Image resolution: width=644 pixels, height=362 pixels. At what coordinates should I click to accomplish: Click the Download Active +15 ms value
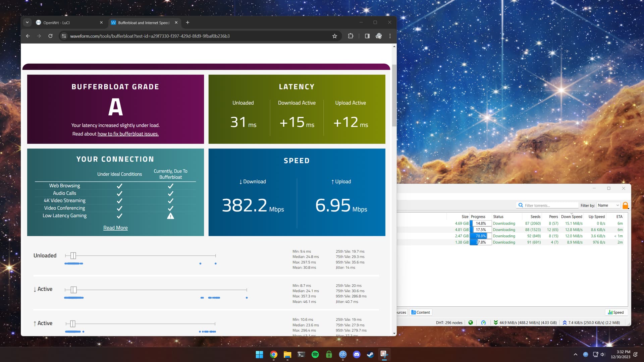(297, 122)
